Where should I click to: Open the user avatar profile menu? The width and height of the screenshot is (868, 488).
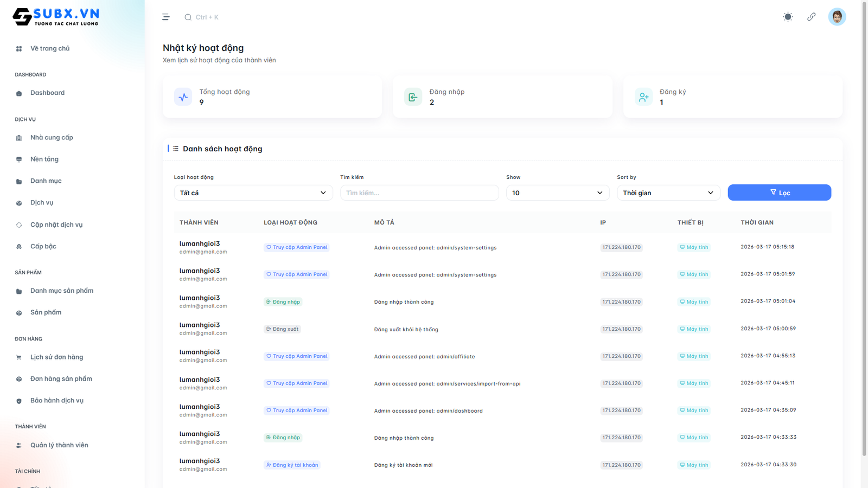tap(837, 17)
